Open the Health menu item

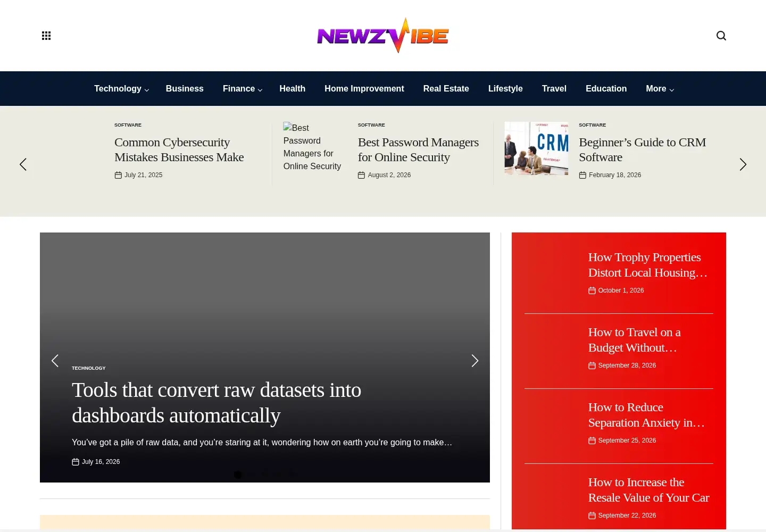[293, 89]
